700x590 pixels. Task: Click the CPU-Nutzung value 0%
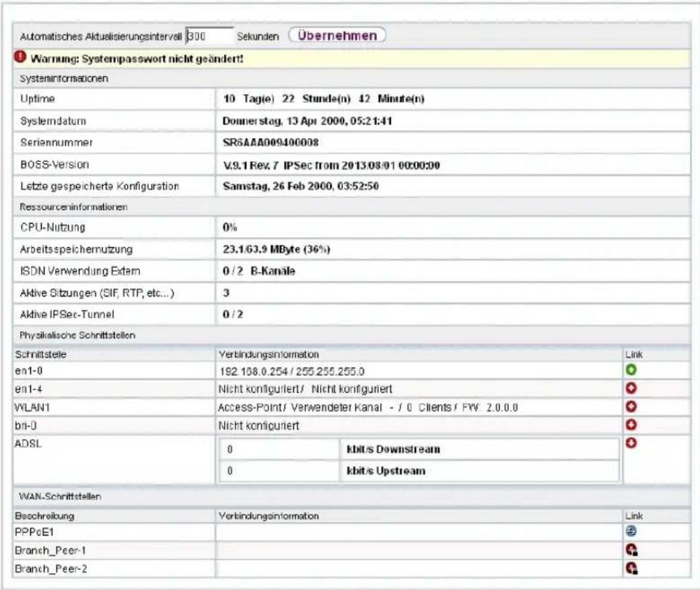click(230, 228)
